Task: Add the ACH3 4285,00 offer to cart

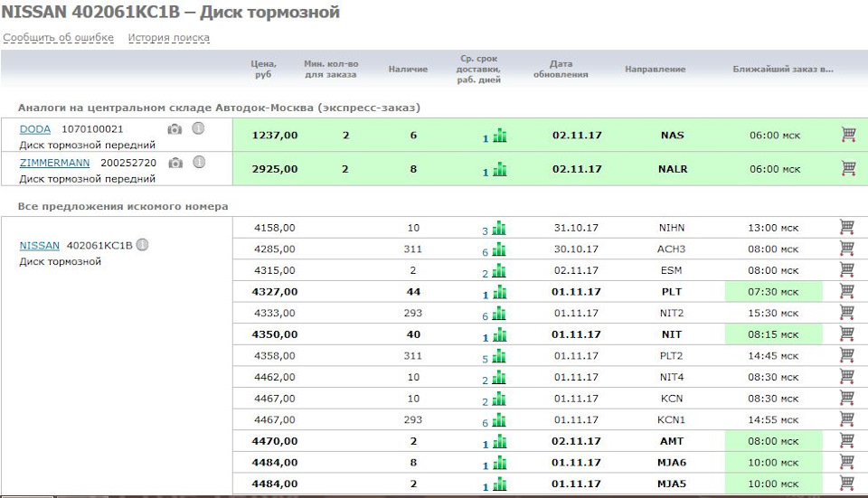Action: tap(846, 248)
